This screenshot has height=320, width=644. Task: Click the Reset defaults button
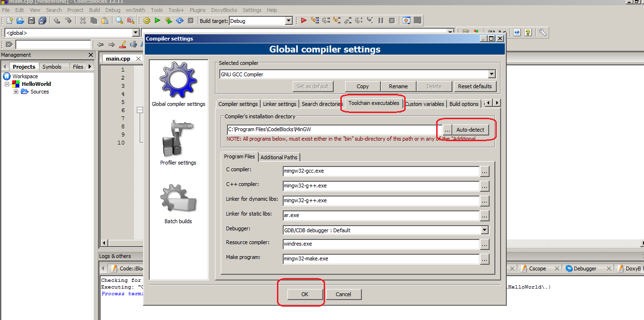click(x=475, y=86)
